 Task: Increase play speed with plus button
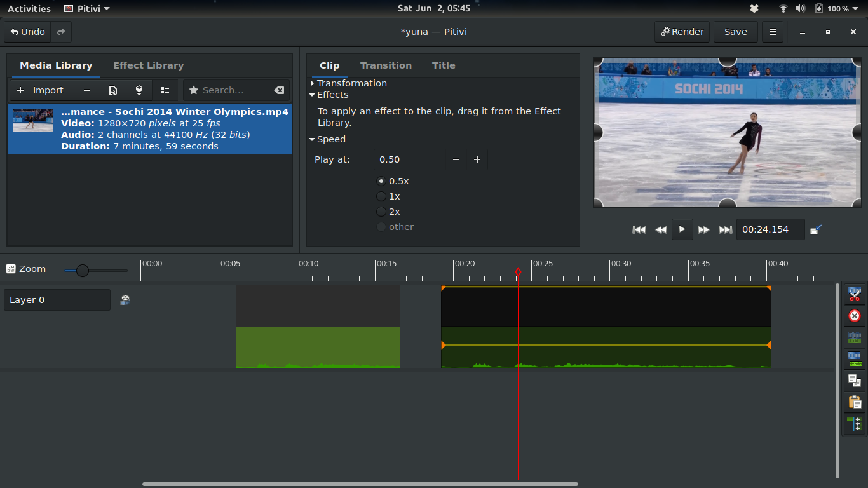(477, 159)
